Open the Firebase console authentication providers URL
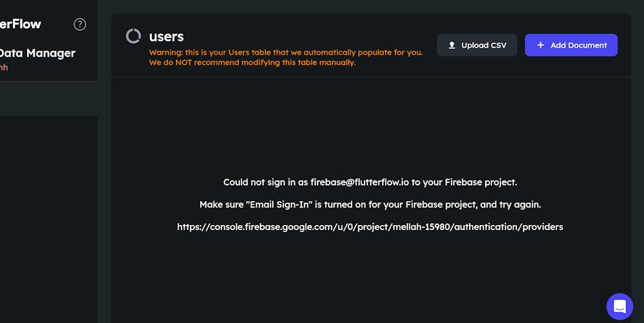This screenshot has height=323, width=644. (x=370, y=227)
